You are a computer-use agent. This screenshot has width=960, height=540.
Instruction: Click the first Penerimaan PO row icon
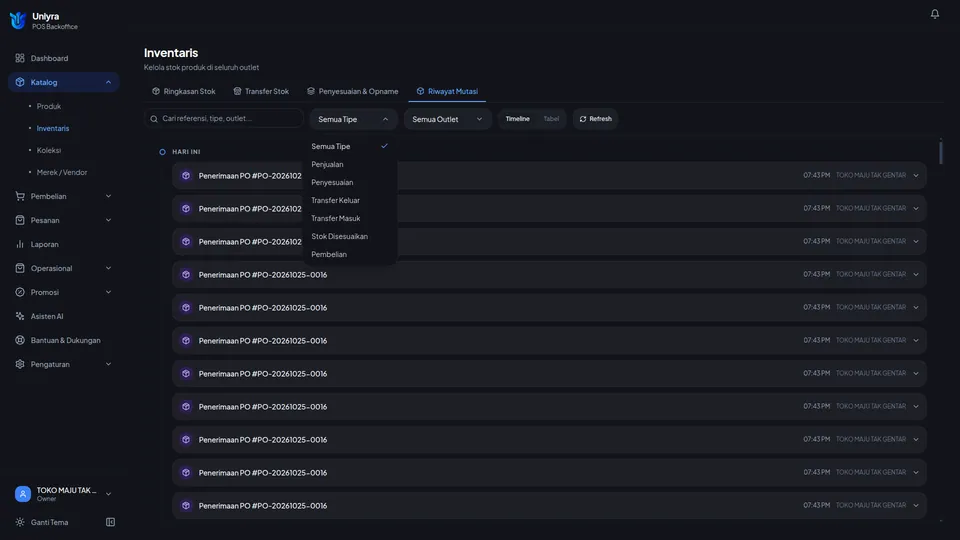186,176
